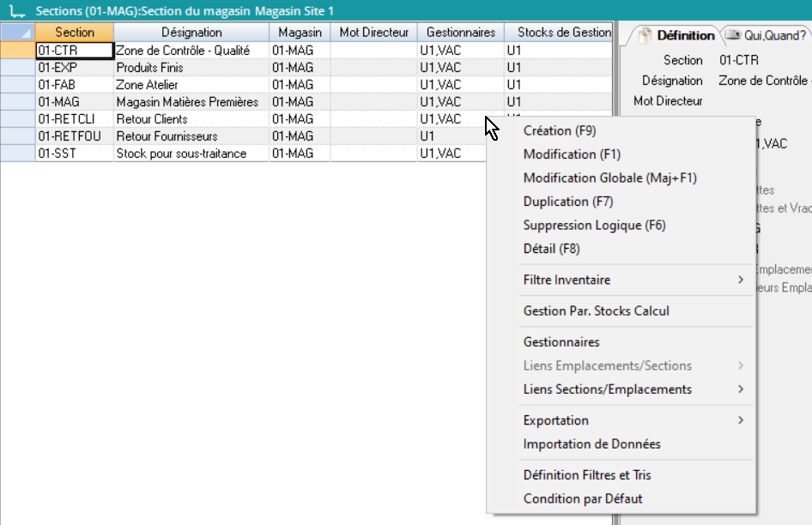Select the 01-RETCLI row header
The image size is (812, 525).
coord(17,119)
